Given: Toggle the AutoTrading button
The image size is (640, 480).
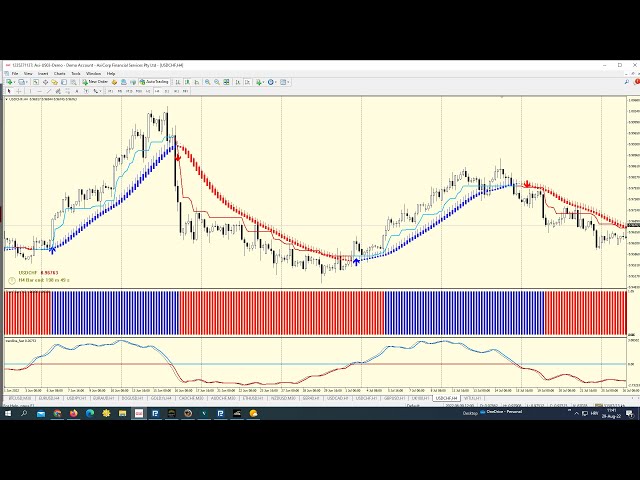Looking at the screenshot, I should click(153, 82).
